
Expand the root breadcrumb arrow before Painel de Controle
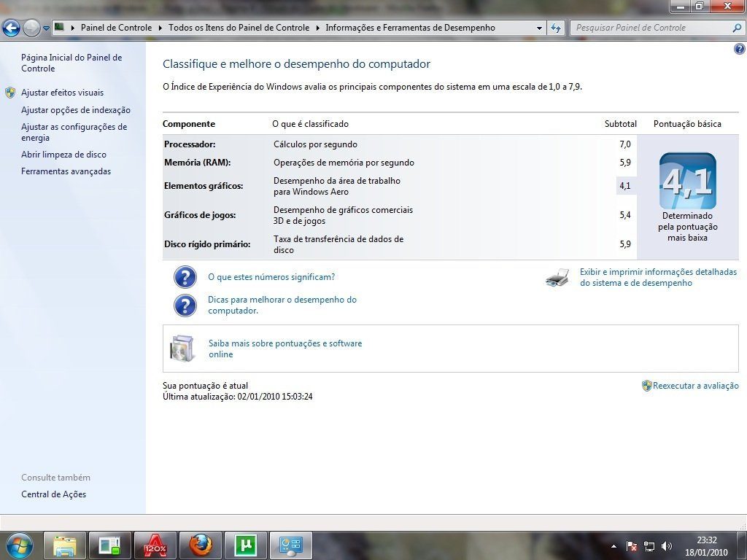coord(73,28)
